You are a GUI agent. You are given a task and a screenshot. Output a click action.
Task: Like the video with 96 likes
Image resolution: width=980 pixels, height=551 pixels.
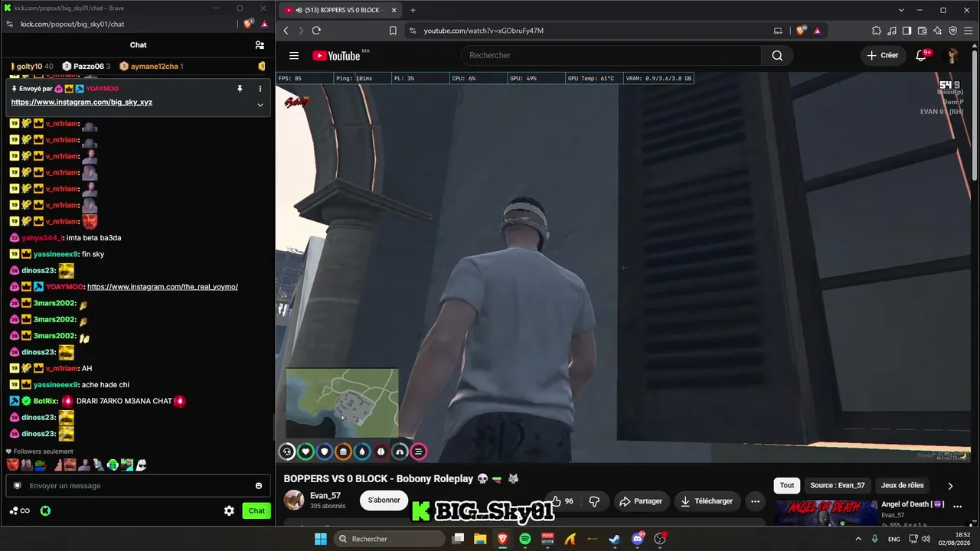[562, 501]
